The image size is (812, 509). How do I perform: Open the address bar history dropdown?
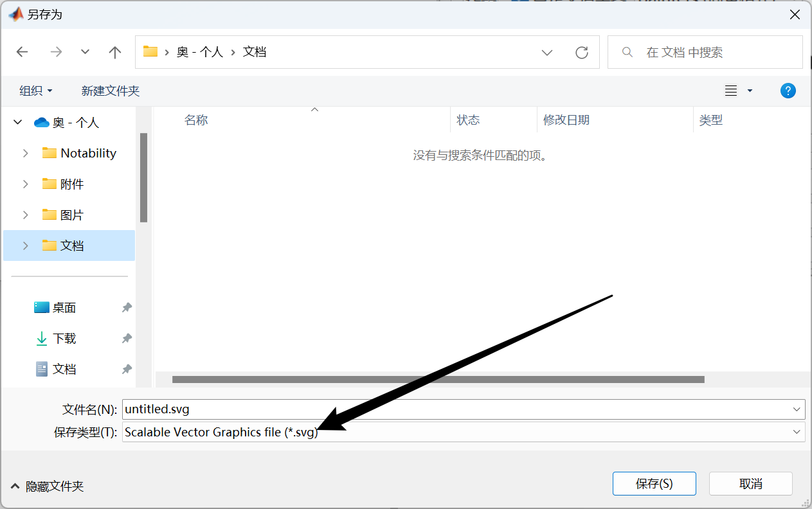coord(546,52)
